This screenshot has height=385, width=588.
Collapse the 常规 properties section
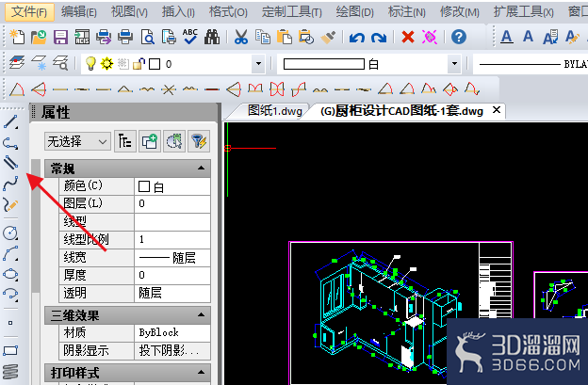click(x=201, y=168)
